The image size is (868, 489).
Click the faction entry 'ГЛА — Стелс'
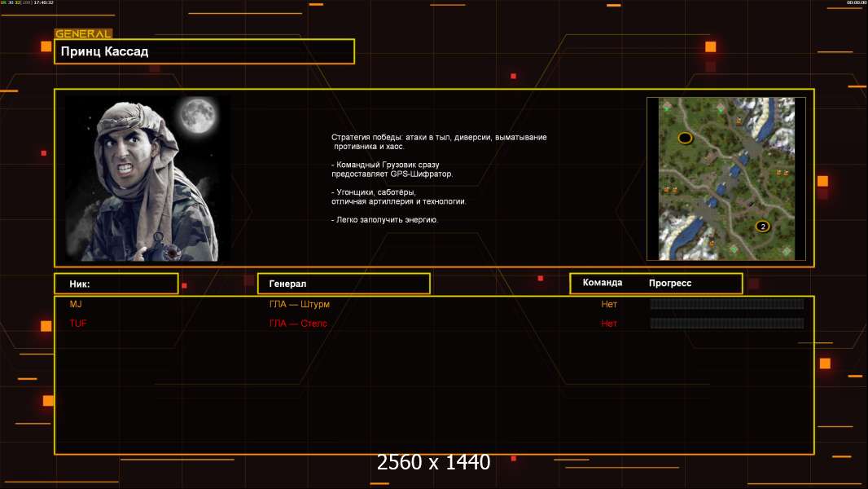coord(298,324)
